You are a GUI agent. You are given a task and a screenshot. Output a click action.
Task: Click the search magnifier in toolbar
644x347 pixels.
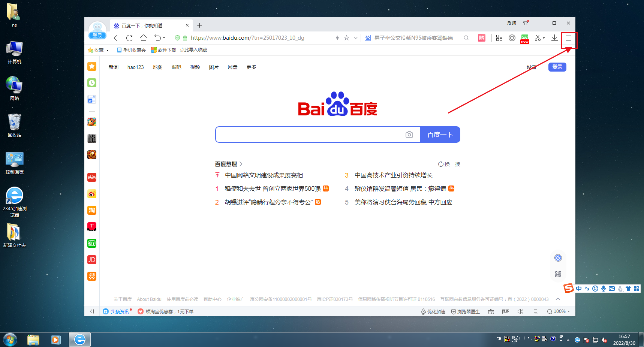coord(466,38)
